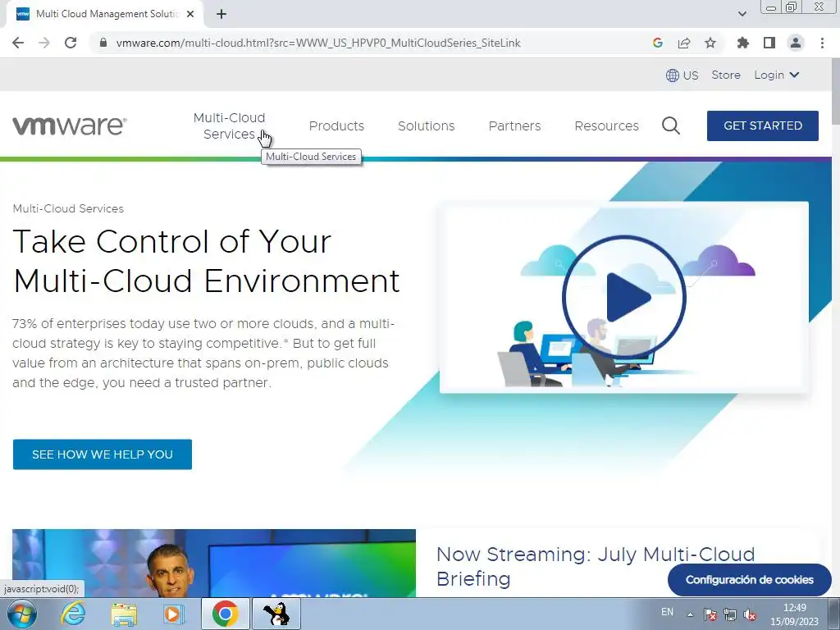840x630 pixels.
Task: Expand the Login dropdown
Action: [x=777, y=75]
